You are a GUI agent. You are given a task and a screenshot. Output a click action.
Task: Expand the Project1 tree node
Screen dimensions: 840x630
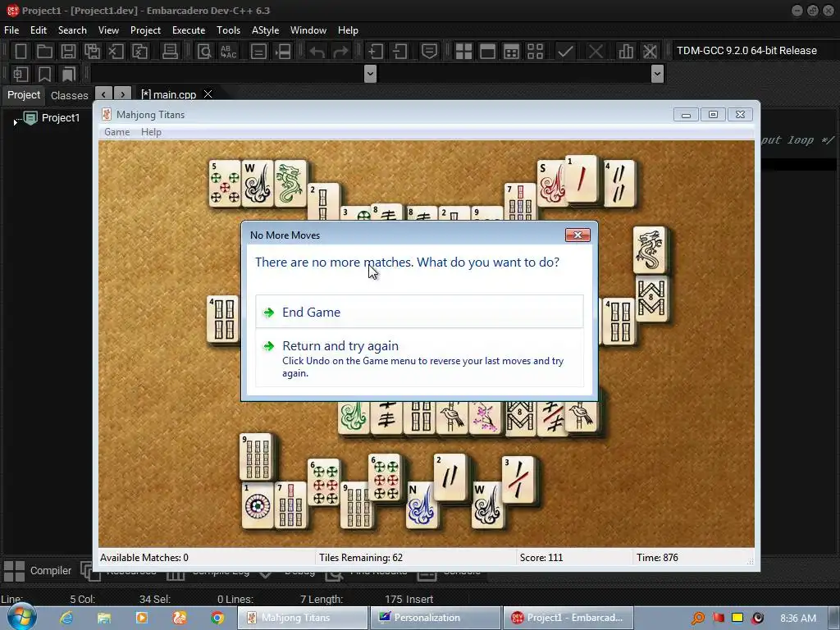tap(15, 123)
